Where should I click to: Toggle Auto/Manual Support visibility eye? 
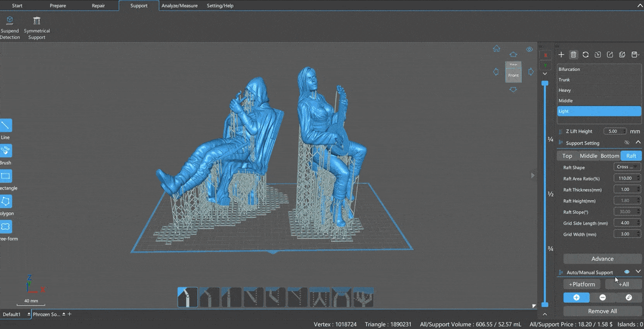[627, 272]
